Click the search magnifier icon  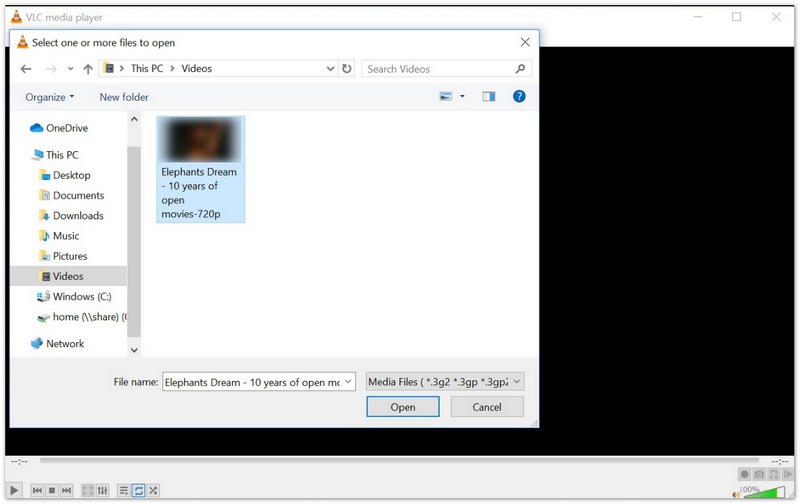coord(520,68)
